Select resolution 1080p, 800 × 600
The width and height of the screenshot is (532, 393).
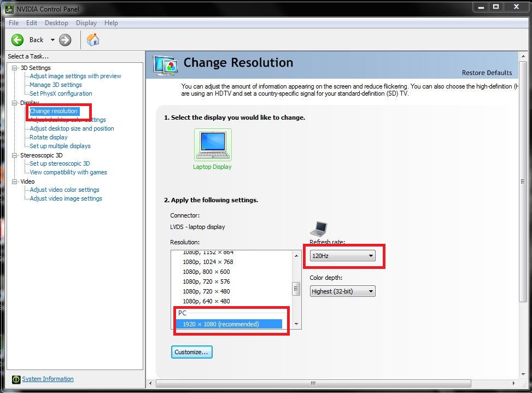[x=206, y=272]
